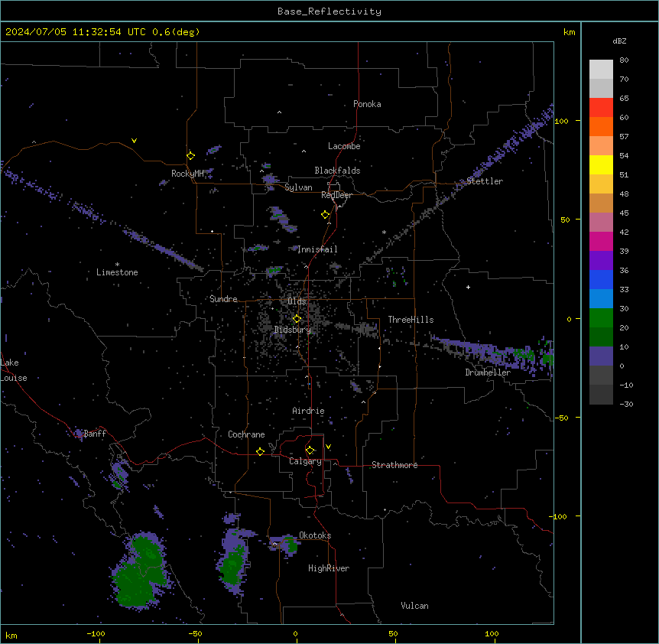Click the white caret marker west of Lacombe
Image resolution: width=659 pixels, height=644 pixels.
click(304, 151)
